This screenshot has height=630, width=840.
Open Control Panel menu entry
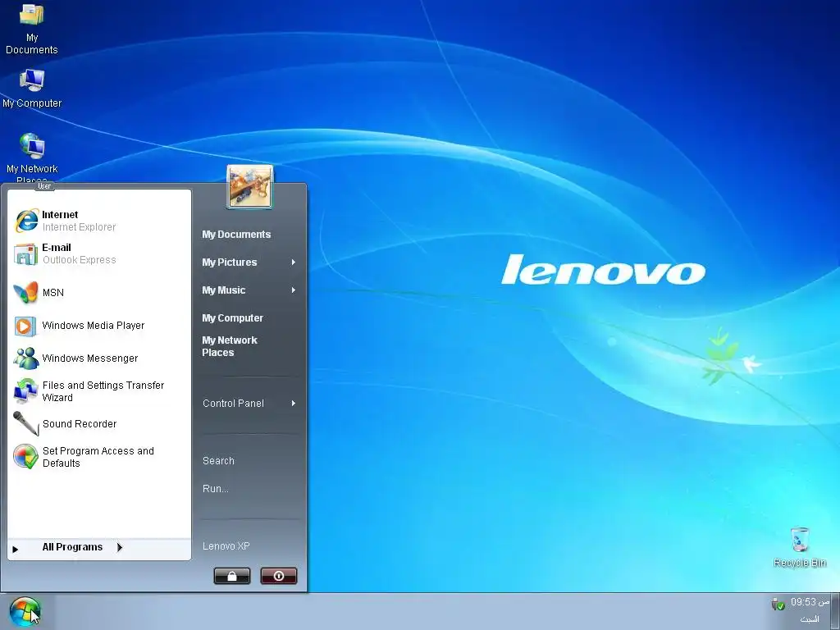click(x=233, y=404)
